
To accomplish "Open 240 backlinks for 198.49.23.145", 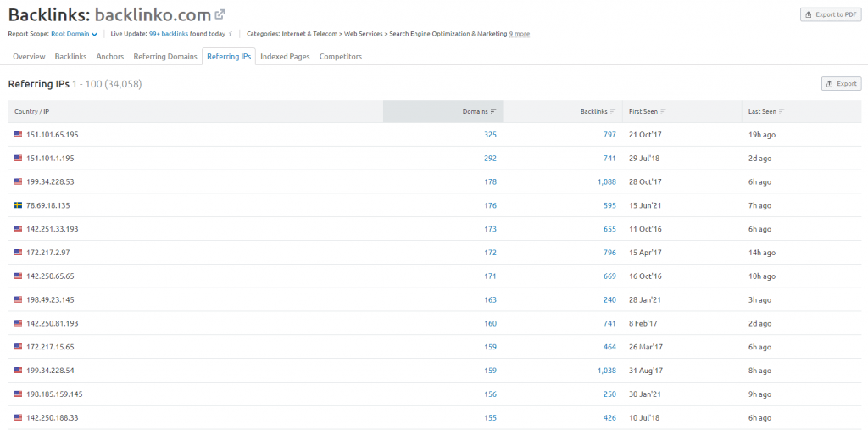I will [x=609, y=299].
